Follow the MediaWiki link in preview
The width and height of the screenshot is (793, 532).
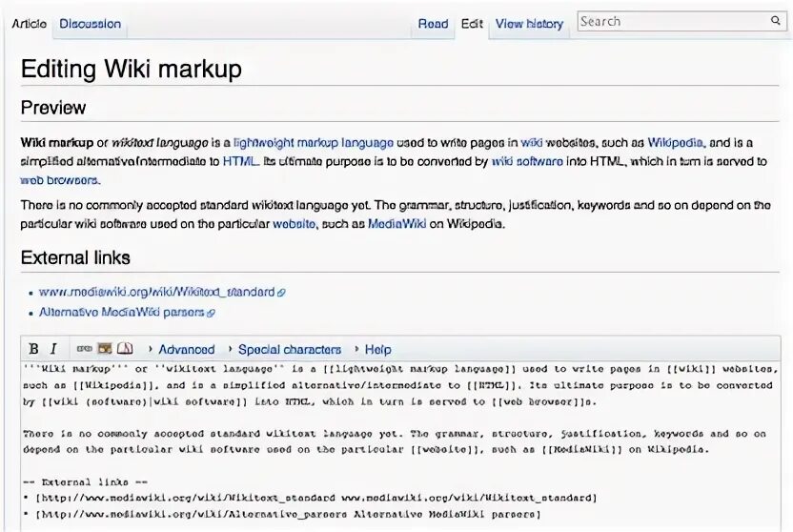(397, 223)
